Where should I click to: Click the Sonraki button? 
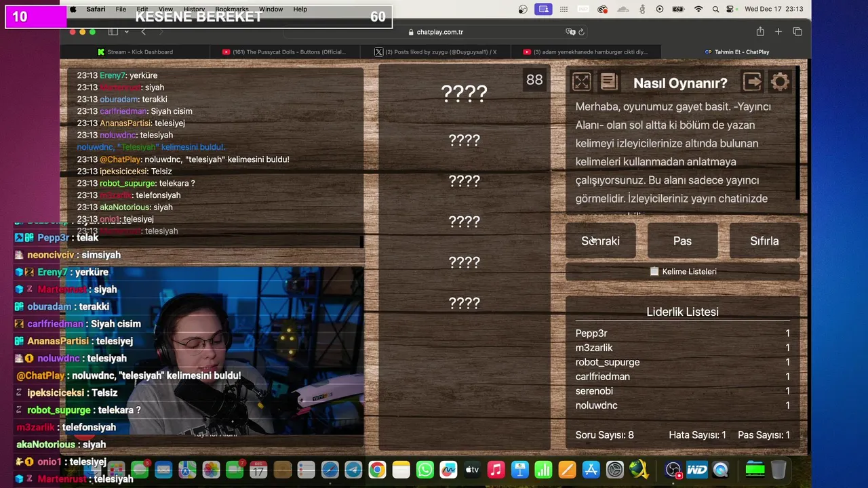(600, 241)
